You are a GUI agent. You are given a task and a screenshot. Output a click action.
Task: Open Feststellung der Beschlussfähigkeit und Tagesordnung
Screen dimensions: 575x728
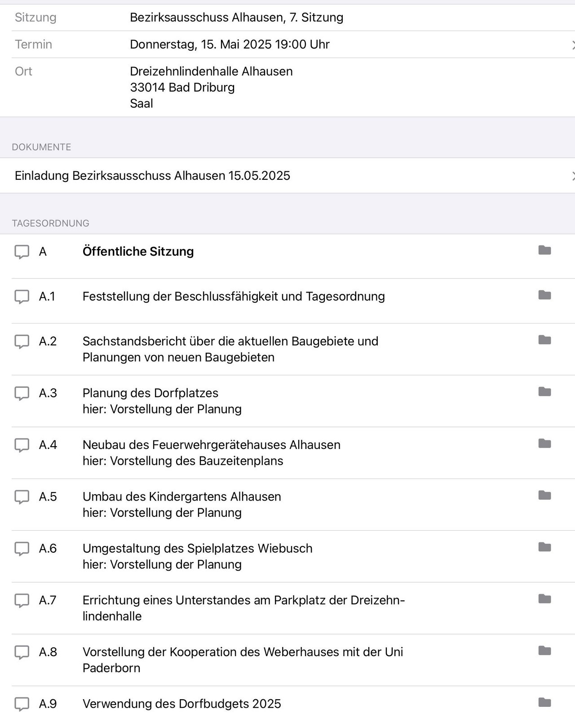234,297
